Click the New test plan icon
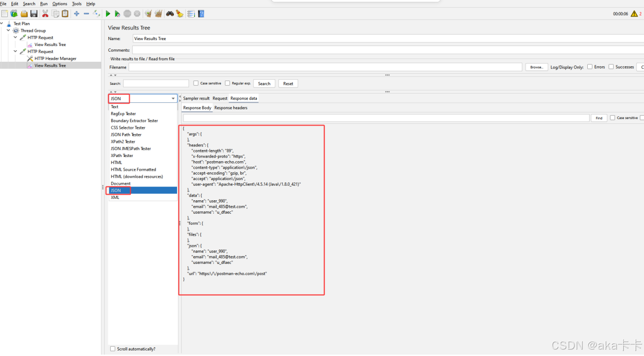This screenshot has height=356, width=644. point(5,14)
